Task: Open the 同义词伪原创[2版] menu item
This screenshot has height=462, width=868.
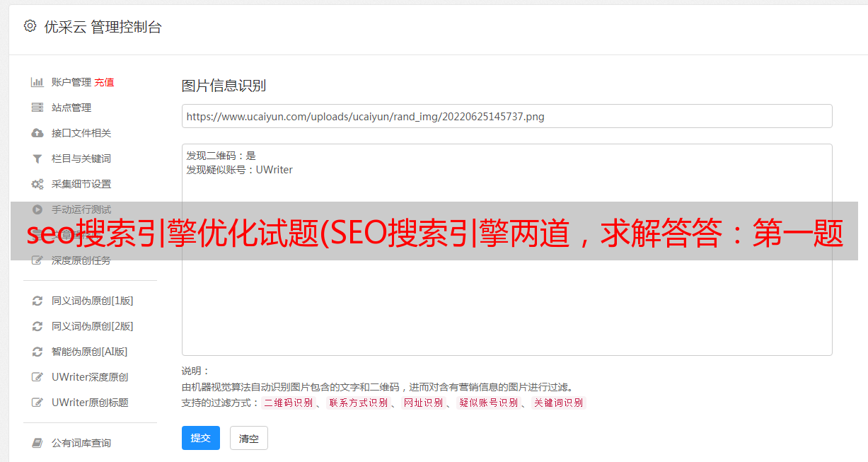Action: coord(92,326)
